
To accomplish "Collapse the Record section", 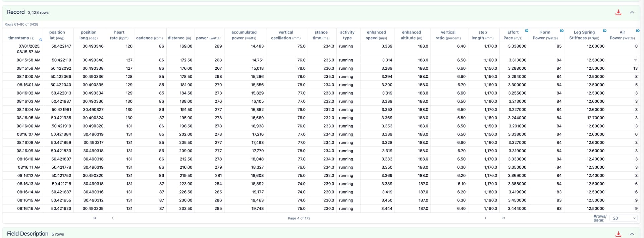I will pyautogui.click(x=632, y=12).
